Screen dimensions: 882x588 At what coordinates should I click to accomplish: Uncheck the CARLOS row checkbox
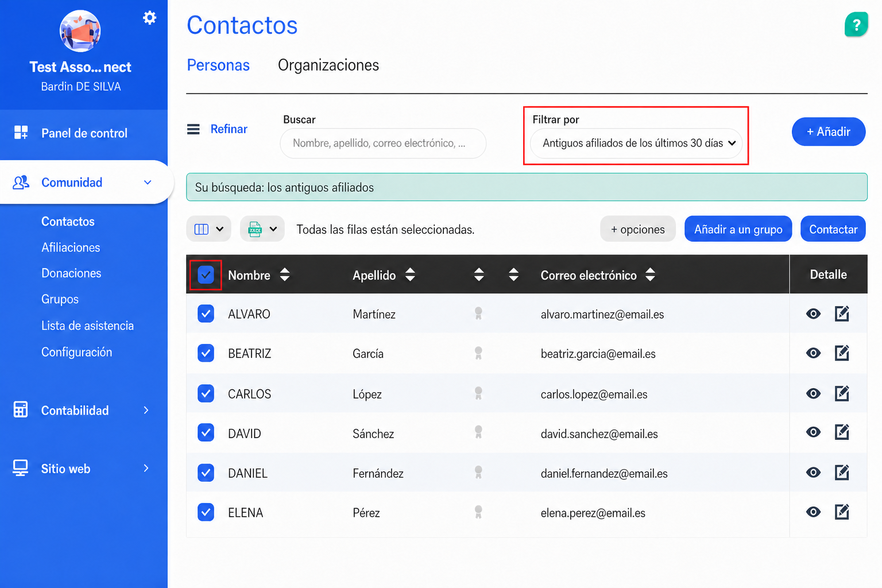tap(206, 393)
